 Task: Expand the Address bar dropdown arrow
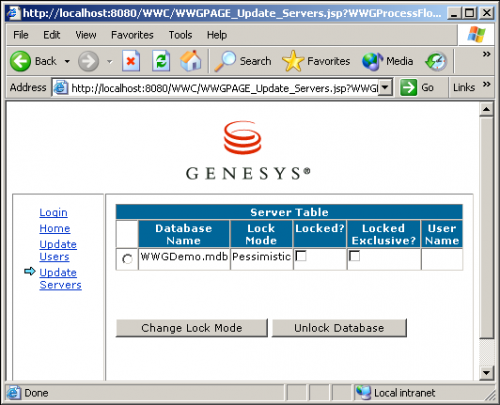pos(385,88)
